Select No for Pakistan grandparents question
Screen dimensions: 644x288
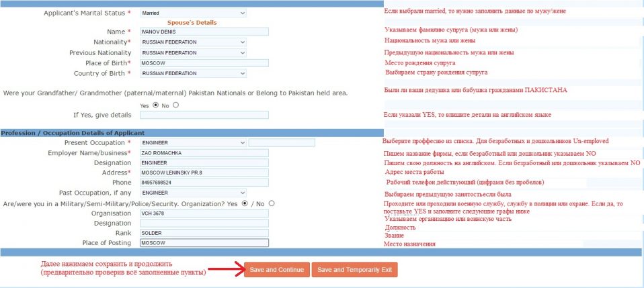click(175, 105)
